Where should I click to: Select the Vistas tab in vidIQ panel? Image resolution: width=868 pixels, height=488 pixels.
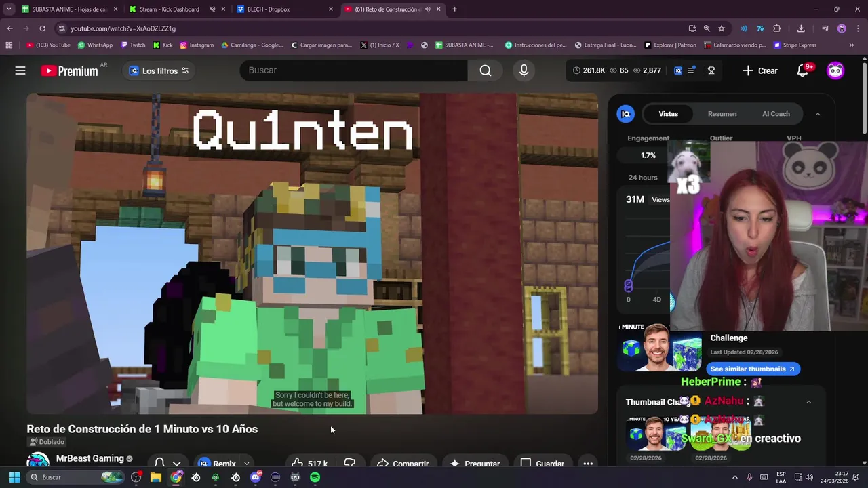tap(668, 114)
